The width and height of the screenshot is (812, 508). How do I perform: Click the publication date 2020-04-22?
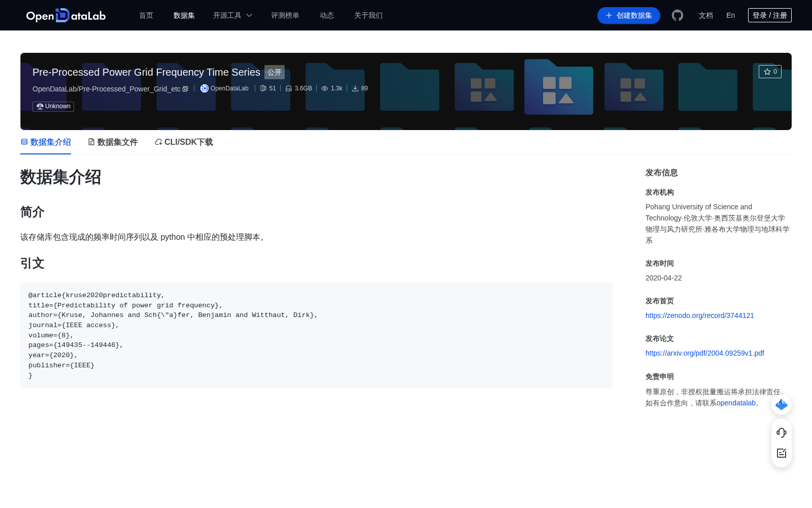click(x=664, y=278)
